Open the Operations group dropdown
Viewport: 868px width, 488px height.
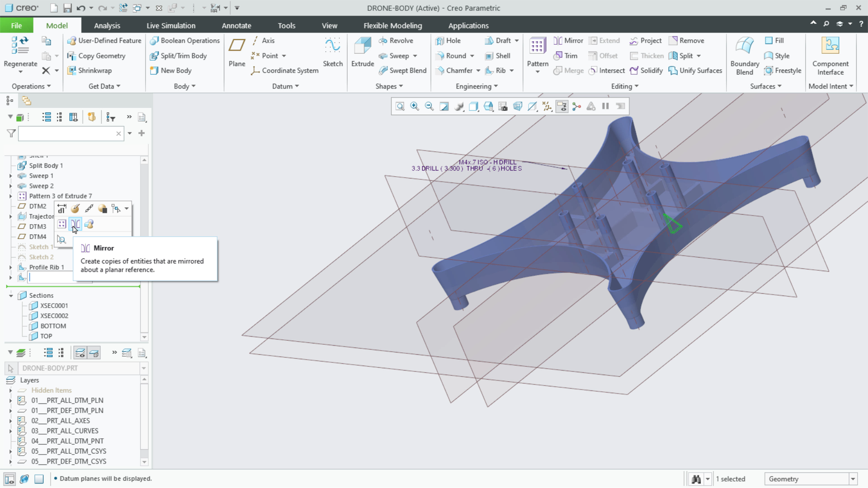point(31,86)
